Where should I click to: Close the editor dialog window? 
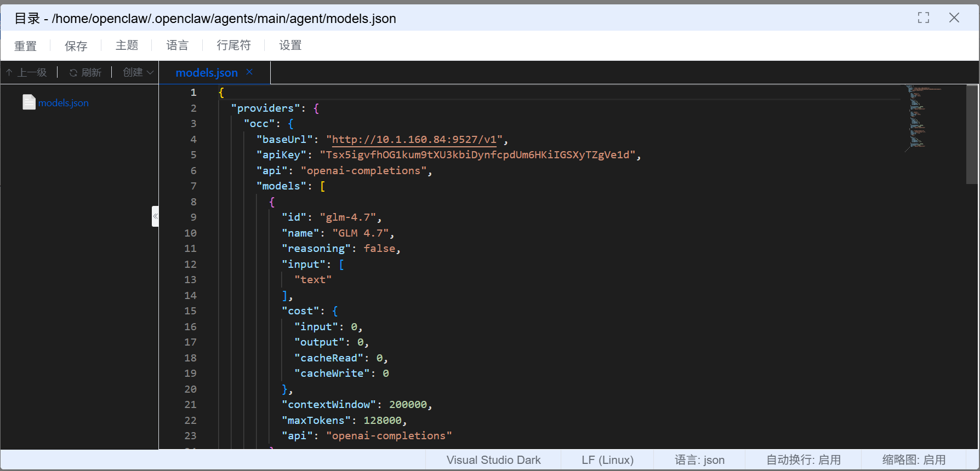954,18
